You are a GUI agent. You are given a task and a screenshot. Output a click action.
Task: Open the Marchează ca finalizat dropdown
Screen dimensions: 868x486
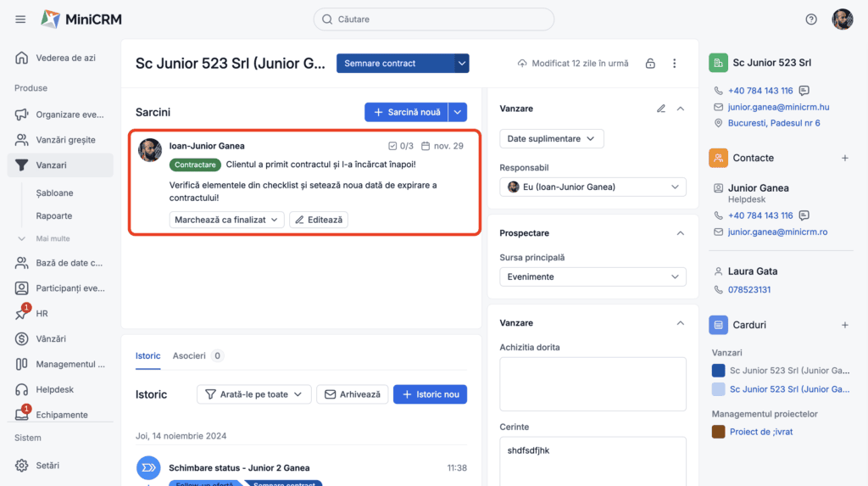click(x=226, y=220)
